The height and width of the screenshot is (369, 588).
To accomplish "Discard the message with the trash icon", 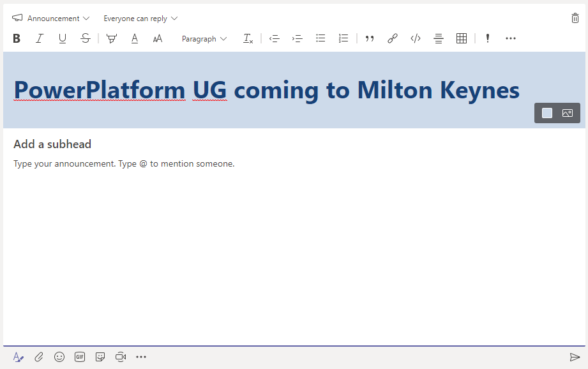I will click(x=575, y=18).
